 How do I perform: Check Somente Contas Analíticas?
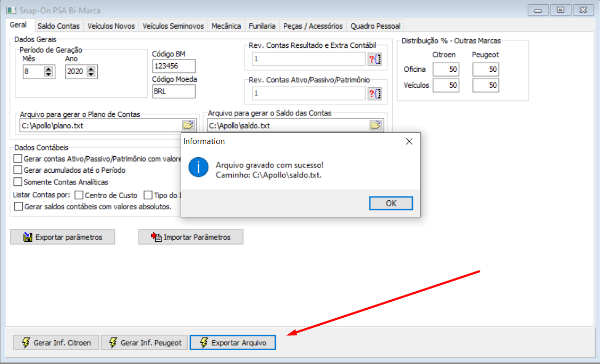point(18,181)
